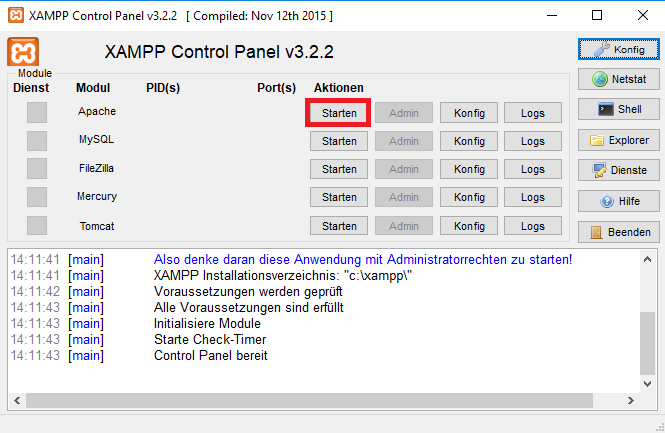The image size is (665, 433).
Task: Open the Hilfe help button
Action: (619, 201)
